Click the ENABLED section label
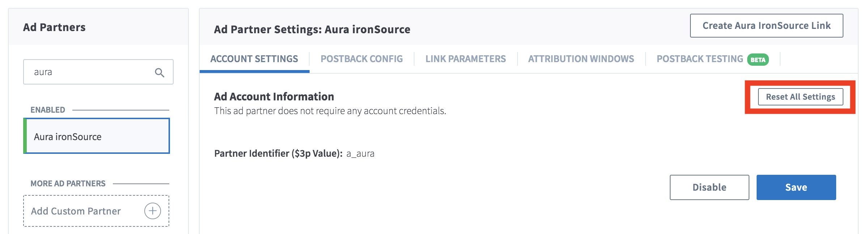Image resolution: width=868 pixels, height=234 pixels. [x=48, y=110]
